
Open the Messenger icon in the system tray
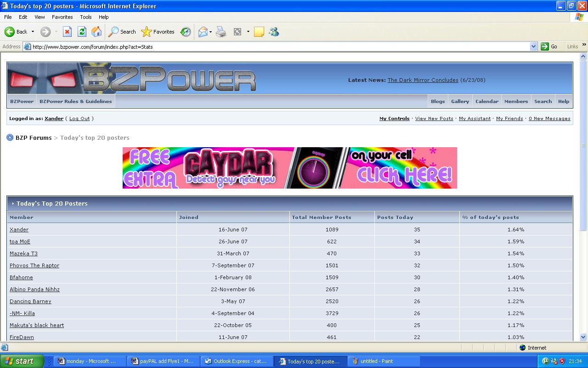pos(554,361)
